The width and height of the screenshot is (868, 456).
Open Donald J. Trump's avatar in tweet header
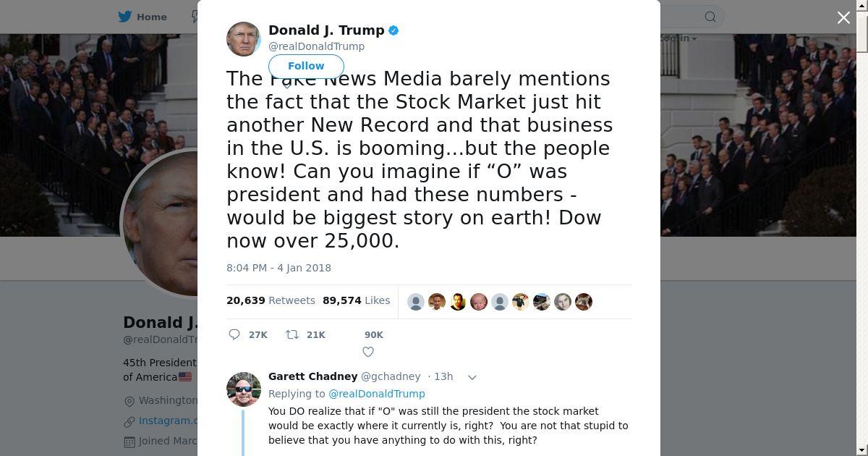tap(244, 38)
